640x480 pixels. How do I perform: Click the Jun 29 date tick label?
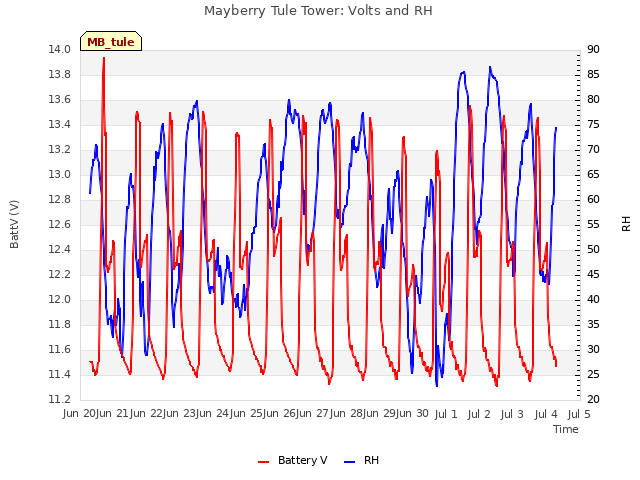click(x=379, y=414)
